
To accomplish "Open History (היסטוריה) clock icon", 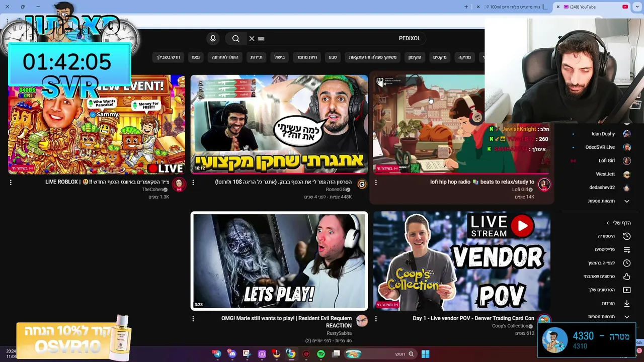I will 626,236.
